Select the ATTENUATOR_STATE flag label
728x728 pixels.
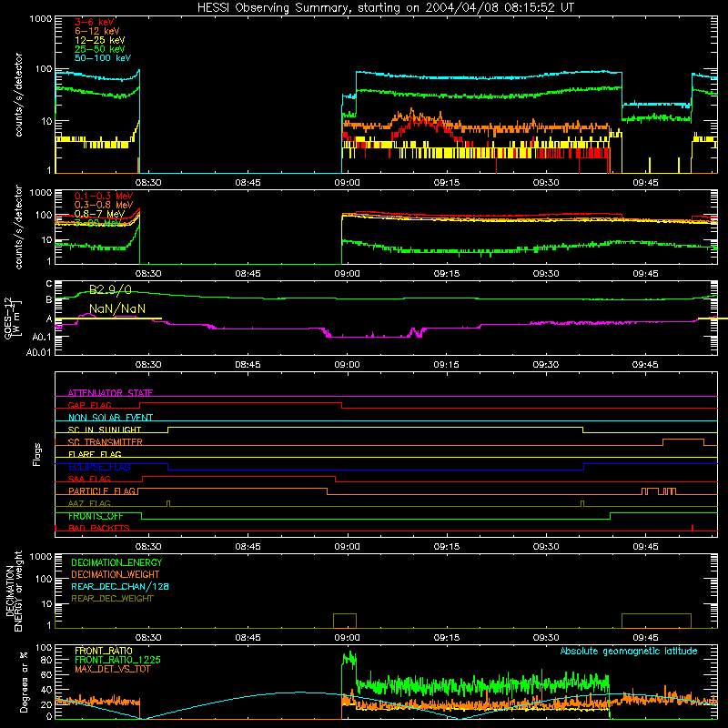tap(110, 393)
